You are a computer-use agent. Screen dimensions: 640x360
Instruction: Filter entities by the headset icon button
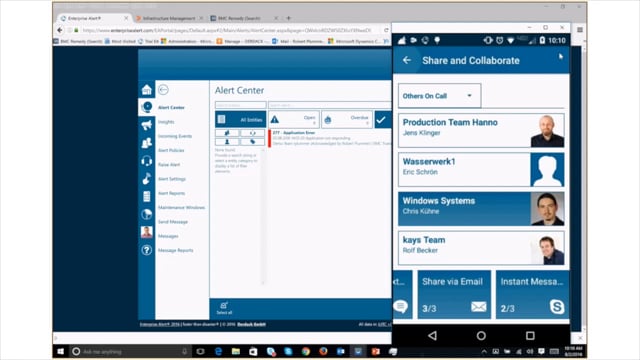point(252,133)
